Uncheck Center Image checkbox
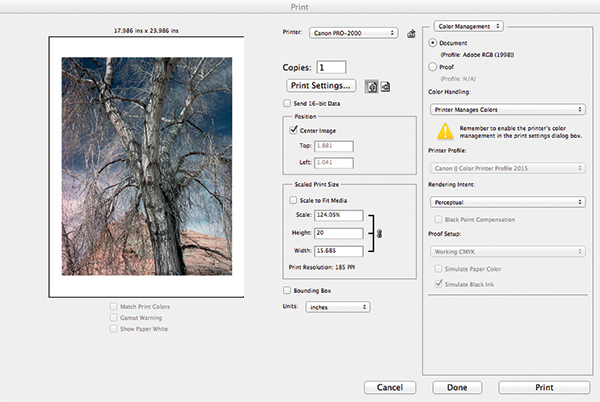The image size is (600, 402). 293,130
